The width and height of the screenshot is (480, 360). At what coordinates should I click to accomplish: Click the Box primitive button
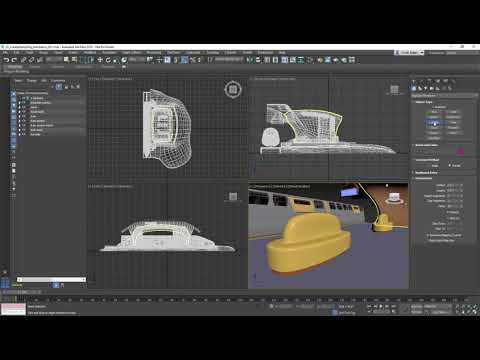pyautogui.click(x=433, y=112)
